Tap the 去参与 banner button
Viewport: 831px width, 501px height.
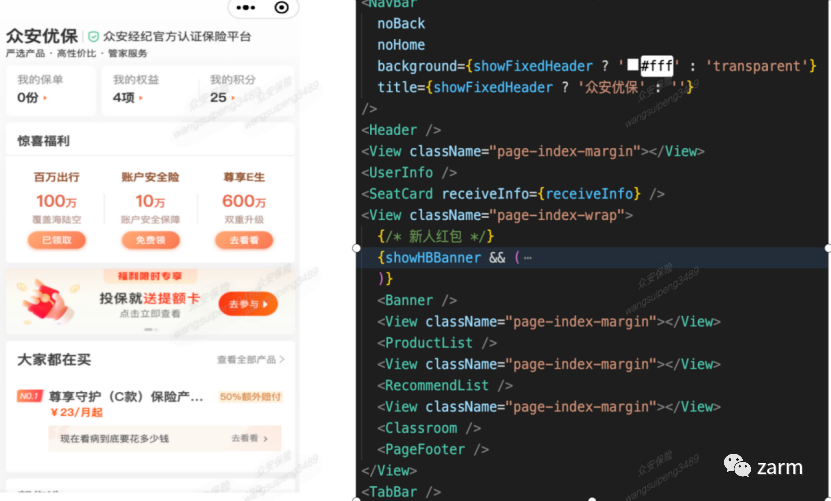(248, 304)
